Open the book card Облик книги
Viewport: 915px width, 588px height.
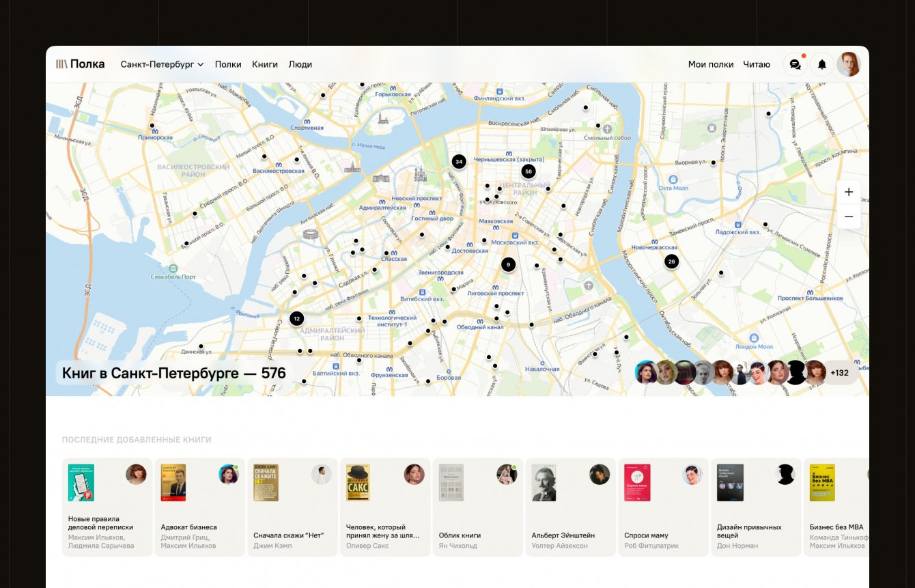(478, 507)
